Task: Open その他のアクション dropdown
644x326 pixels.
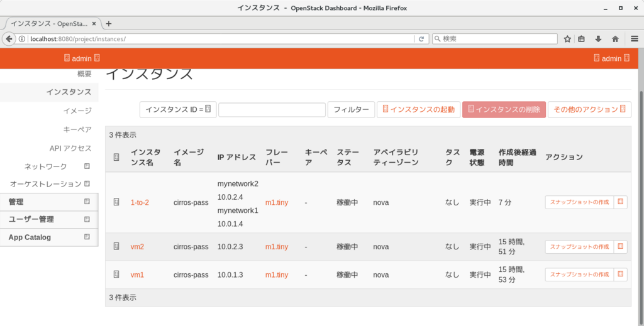Action: point(589,109)
